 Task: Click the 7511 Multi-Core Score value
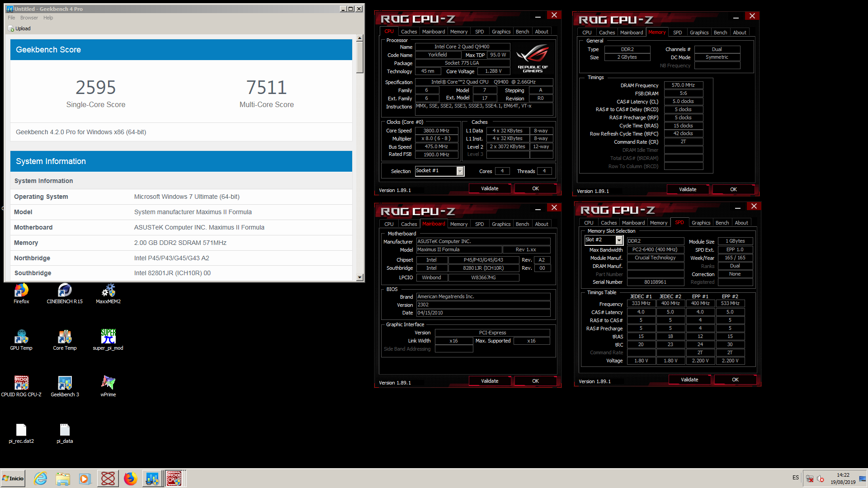(x=267, y=87)
